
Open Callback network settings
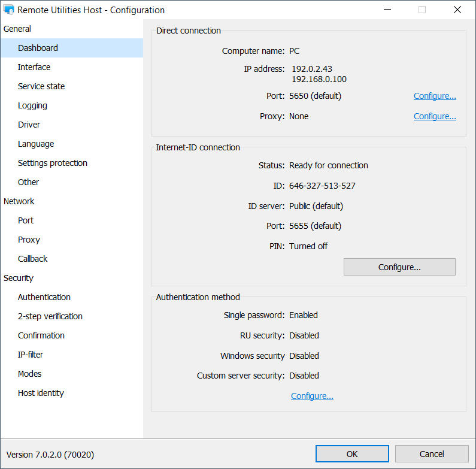coord(33,259)
